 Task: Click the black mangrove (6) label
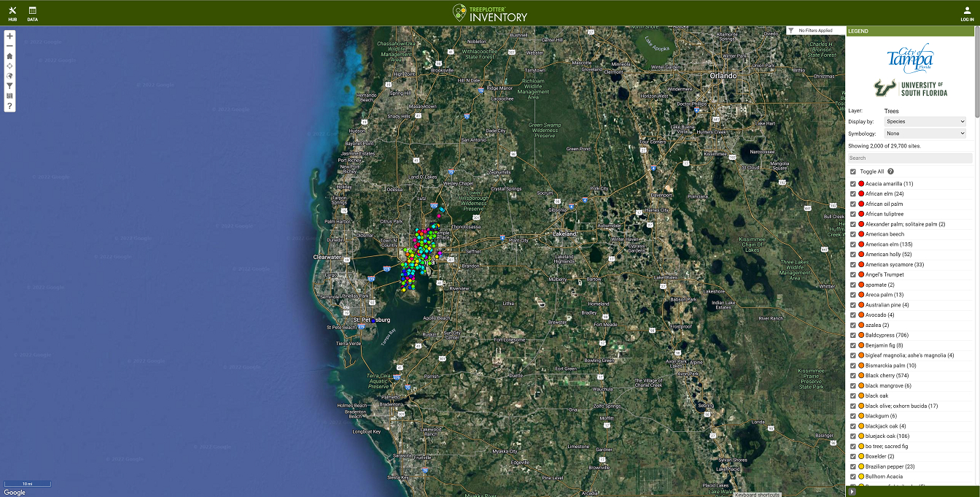888,385
